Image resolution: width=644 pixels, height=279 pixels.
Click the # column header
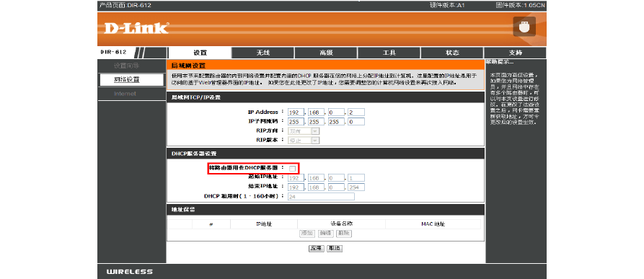tap(211, 224)
